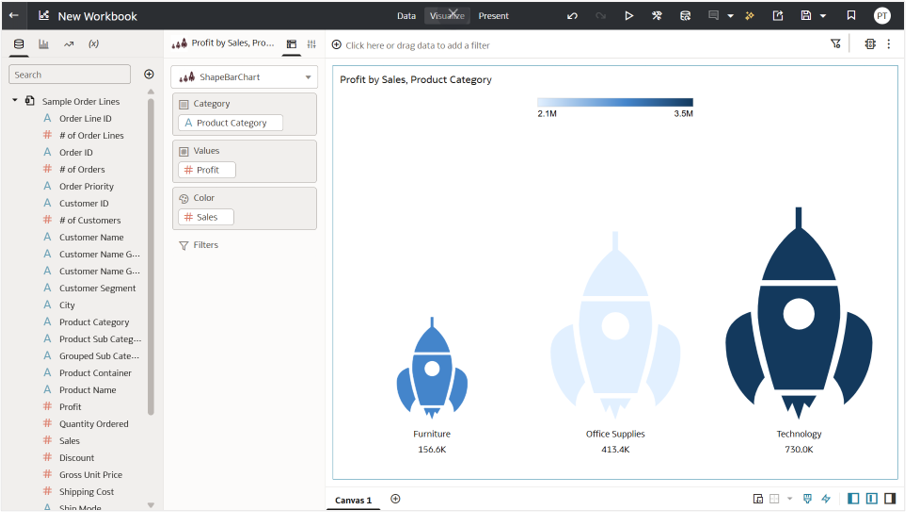Collapse the Sample Order Lines dataset
Screen dimensions: 906x512
tap(15, 101)
